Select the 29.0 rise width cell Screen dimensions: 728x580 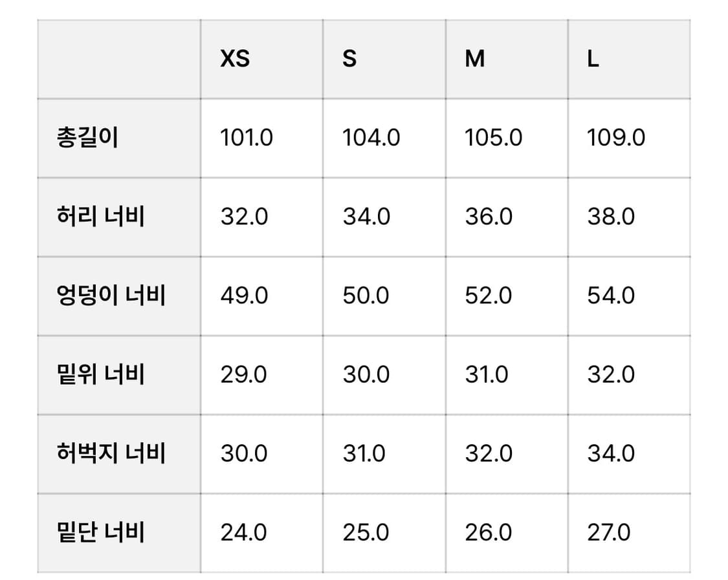[243, 375]
